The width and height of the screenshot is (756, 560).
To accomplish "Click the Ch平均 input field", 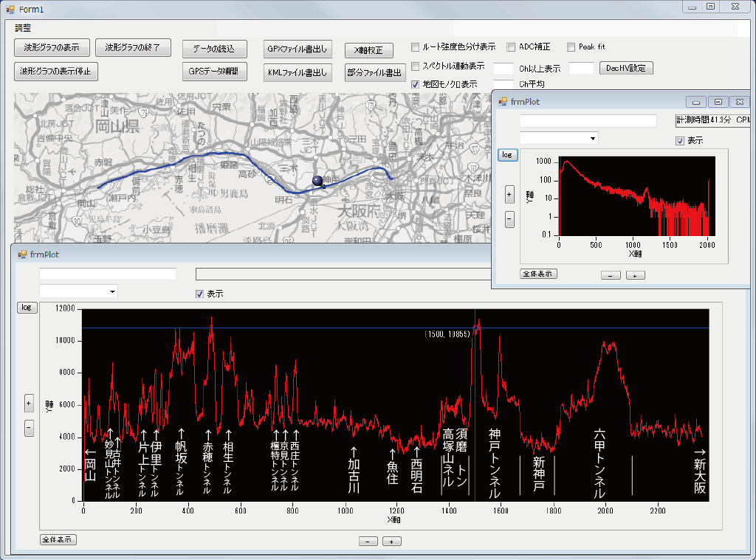I will pos(504,84).
